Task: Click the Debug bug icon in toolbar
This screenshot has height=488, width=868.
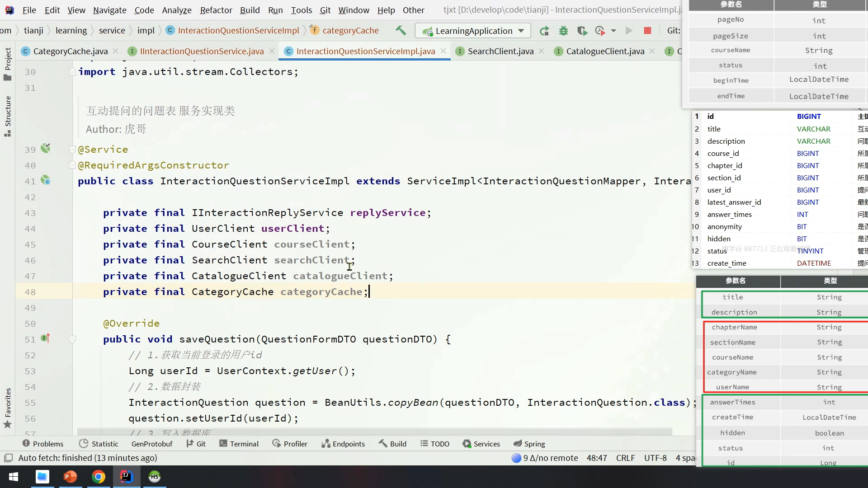Action: (563, 31)
